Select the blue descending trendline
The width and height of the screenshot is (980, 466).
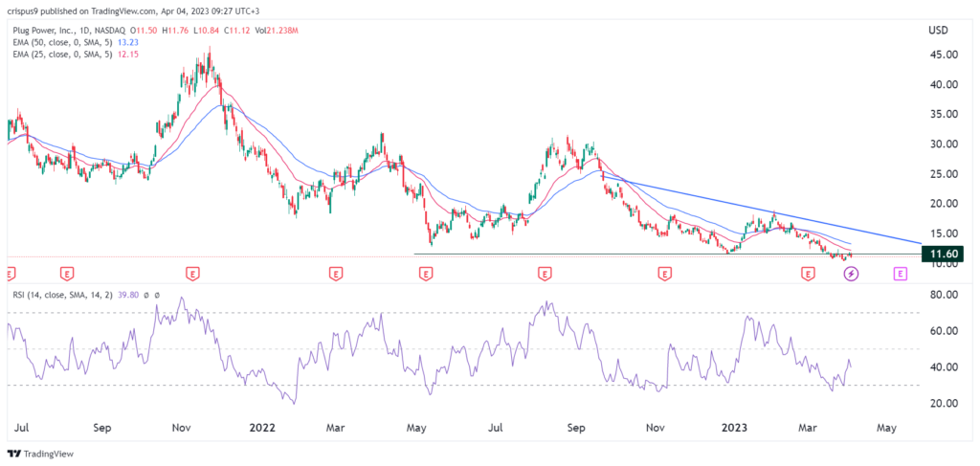click(761, 210)
